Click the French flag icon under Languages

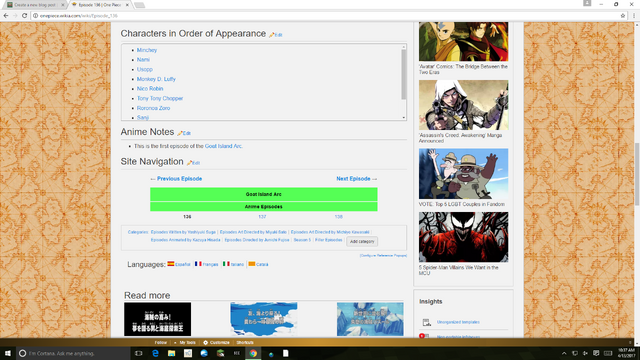[198, 264]
